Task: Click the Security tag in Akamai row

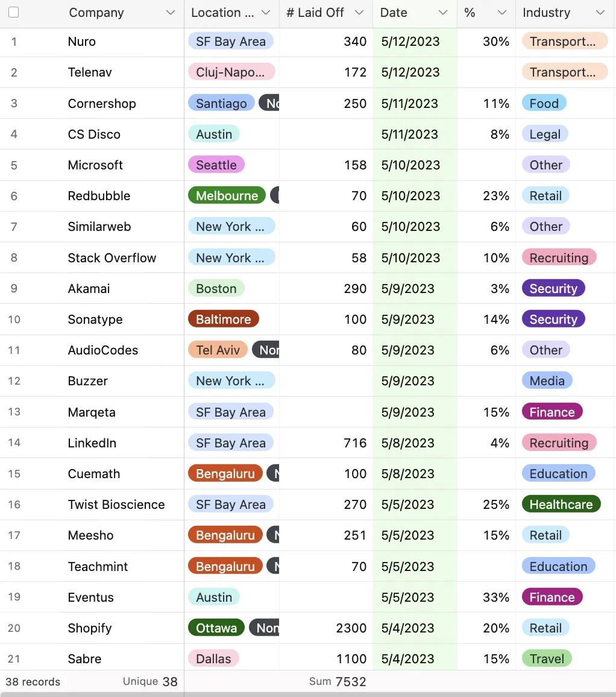Action: (553, 288)
